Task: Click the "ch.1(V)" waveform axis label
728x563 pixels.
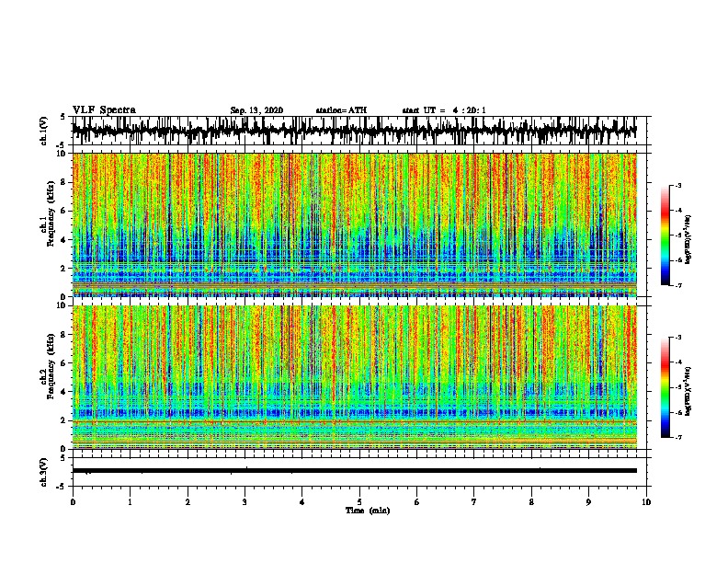Action: 44,131
